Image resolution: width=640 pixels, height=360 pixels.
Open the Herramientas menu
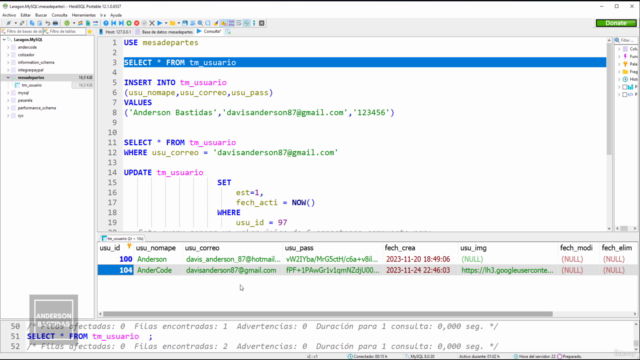pos(84,15)
